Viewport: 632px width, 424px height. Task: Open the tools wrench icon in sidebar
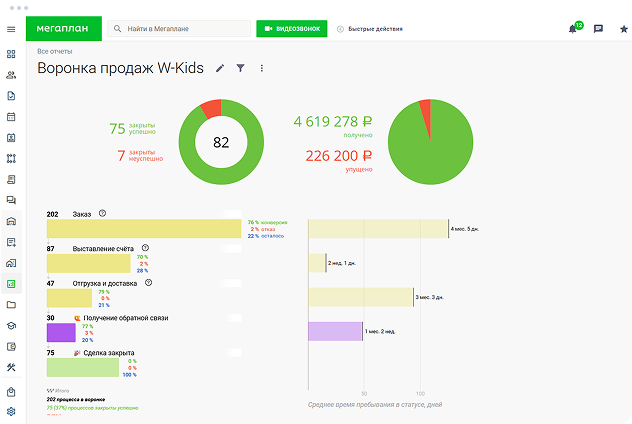(11, 368)
